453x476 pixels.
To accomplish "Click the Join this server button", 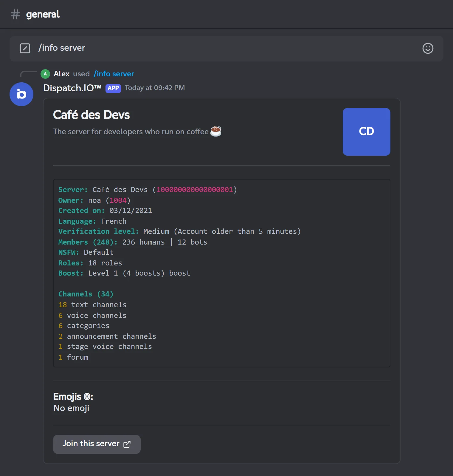I will 97,444.
